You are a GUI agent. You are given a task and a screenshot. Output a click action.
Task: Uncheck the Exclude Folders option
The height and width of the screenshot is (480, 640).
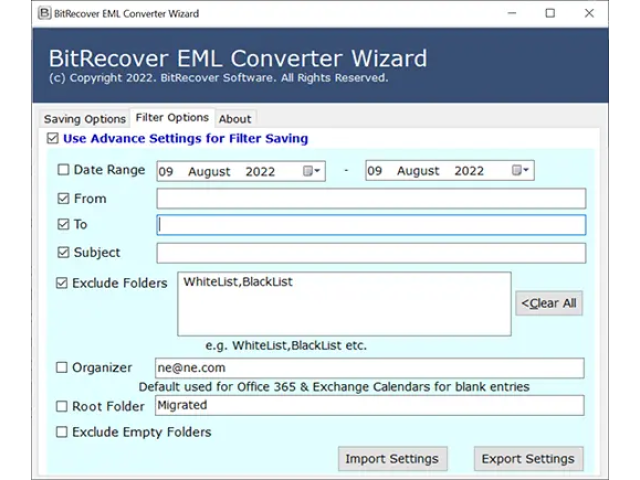click(62, 284)
